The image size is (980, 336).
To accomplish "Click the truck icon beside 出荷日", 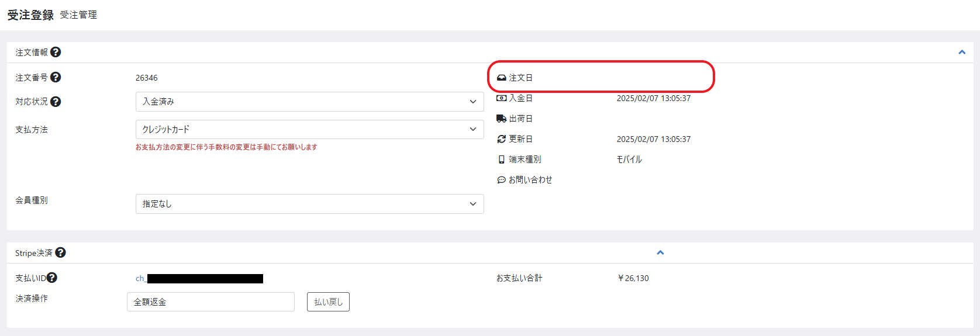I will click(501, 119).
